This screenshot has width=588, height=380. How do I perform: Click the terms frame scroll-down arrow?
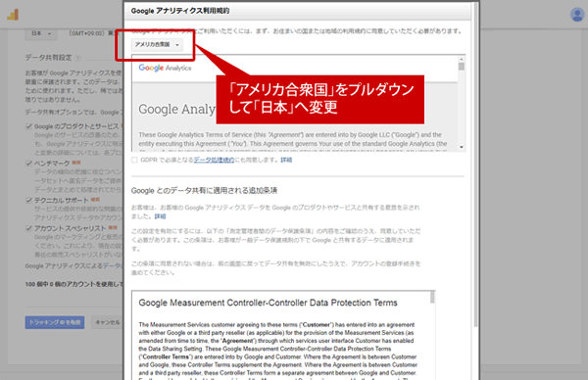click(x=462, y=147)
